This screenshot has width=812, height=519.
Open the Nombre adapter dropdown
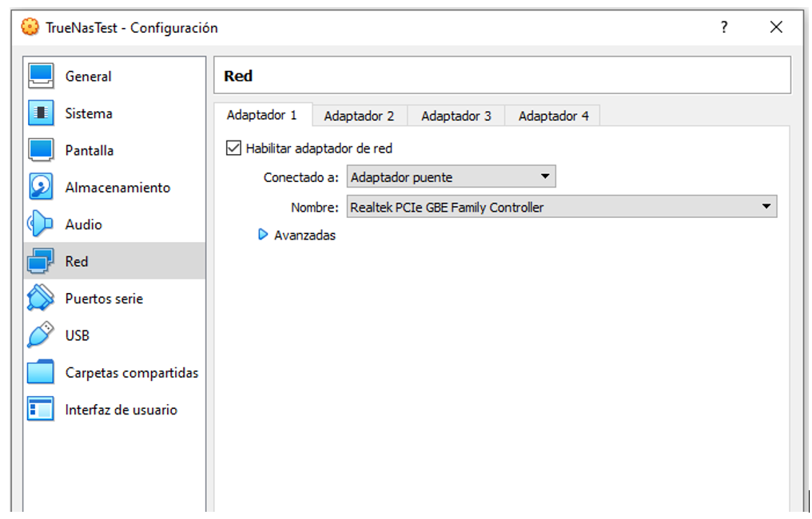561,207
